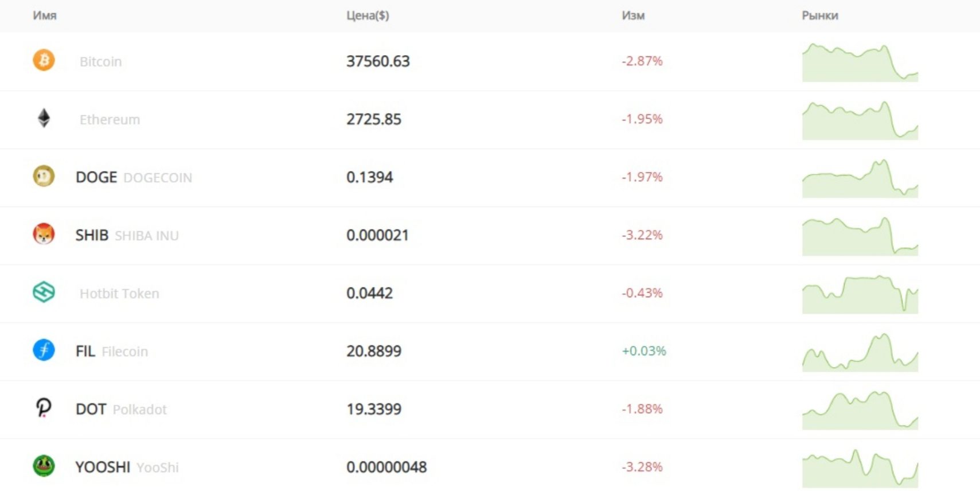
Task: Click the Ethereum diamond icon
Action: click(44, 118)
